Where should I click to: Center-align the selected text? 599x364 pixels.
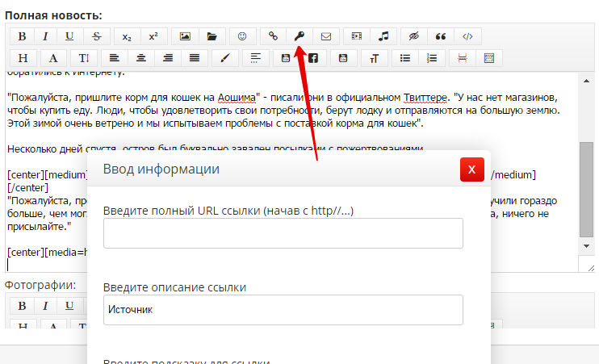141,58
